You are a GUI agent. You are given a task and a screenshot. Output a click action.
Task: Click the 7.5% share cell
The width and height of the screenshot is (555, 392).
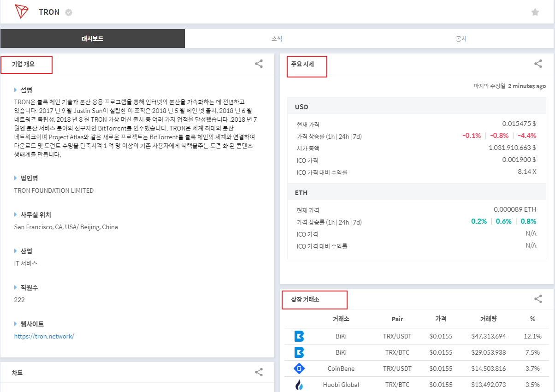532,352
